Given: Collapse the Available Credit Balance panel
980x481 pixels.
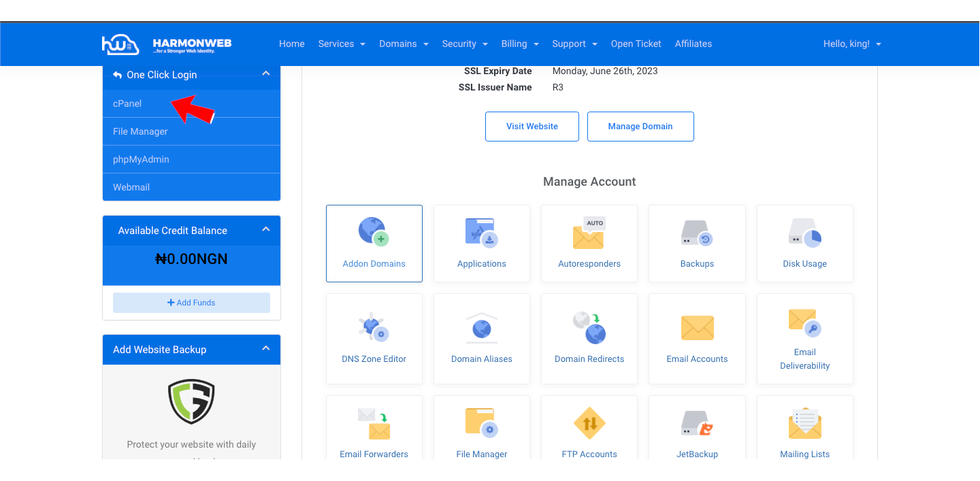Looking at the screenshot, I should click(266, 230).
